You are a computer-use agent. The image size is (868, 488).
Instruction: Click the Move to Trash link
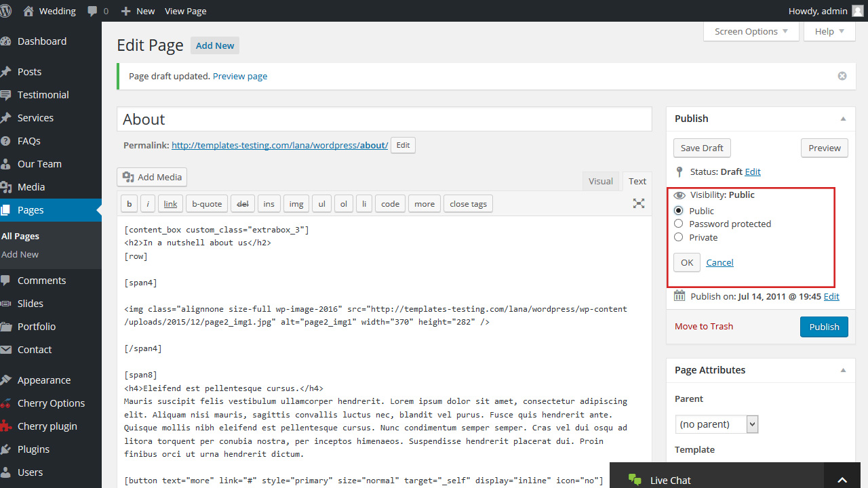704,326
